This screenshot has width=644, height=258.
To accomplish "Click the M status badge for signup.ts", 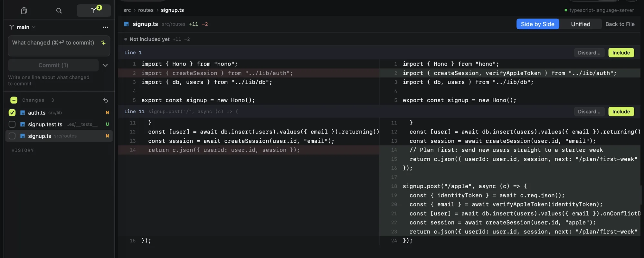I will (x=107, y=136).
